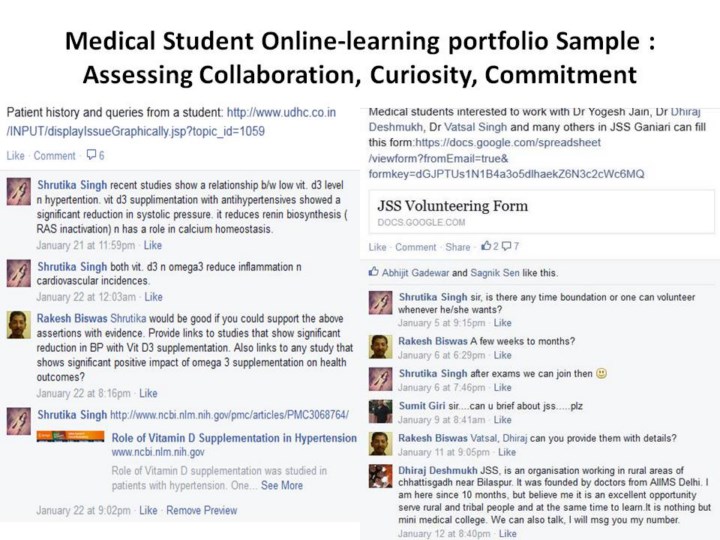The image size is (720, 540).
Task: Click the like thumb icon beside Abhijit Gadewar
Action: [x=374, y=272]
